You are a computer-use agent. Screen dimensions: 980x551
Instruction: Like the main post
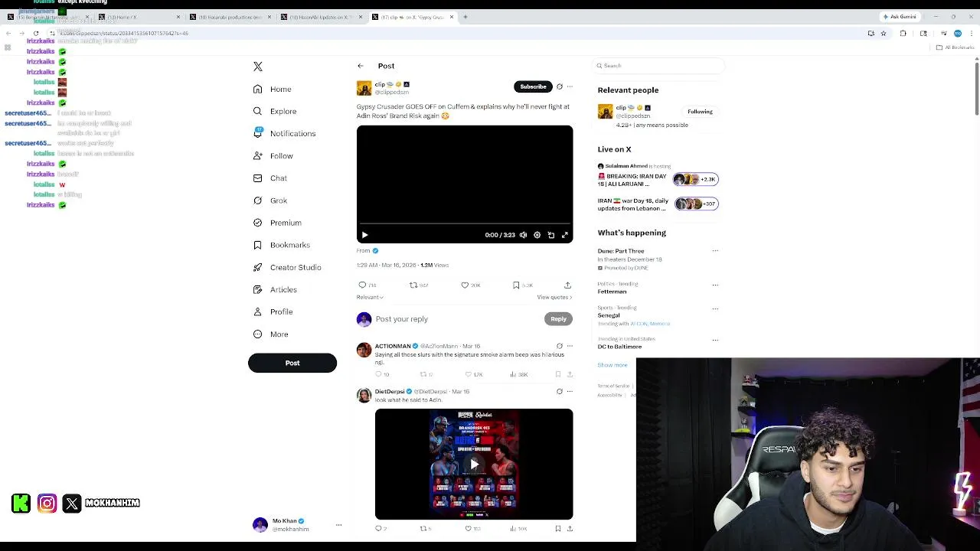click(465, 285)
